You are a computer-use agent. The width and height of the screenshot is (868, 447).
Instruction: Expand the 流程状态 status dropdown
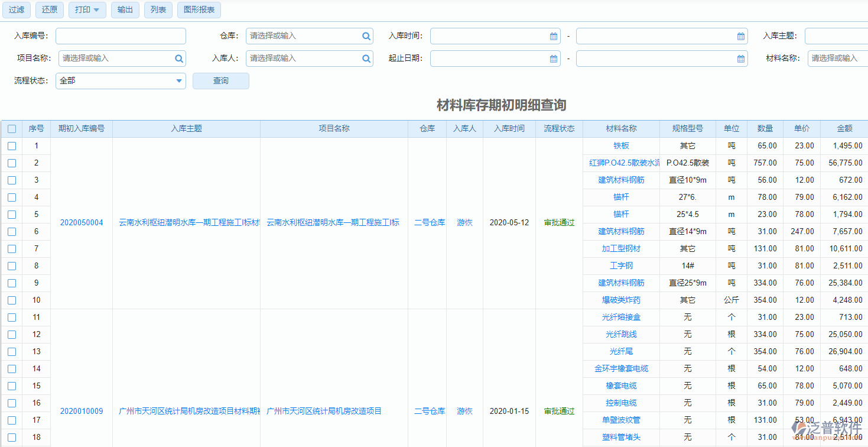click(178, 81)
